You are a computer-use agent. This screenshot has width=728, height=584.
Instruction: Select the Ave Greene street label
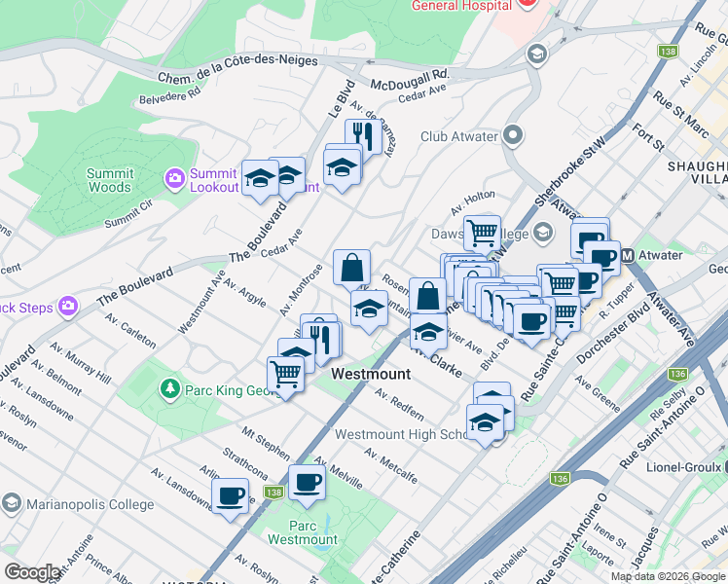tap(598, 393)
